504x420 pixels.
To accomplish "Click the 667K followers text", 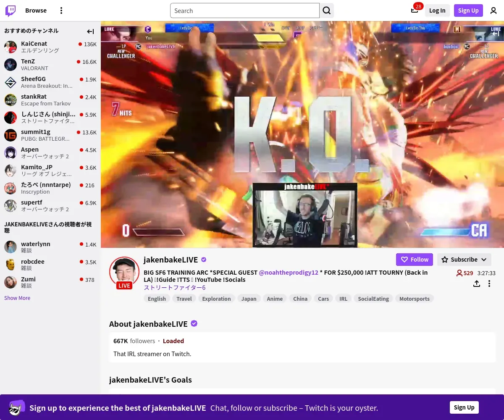I will [134, 341].
